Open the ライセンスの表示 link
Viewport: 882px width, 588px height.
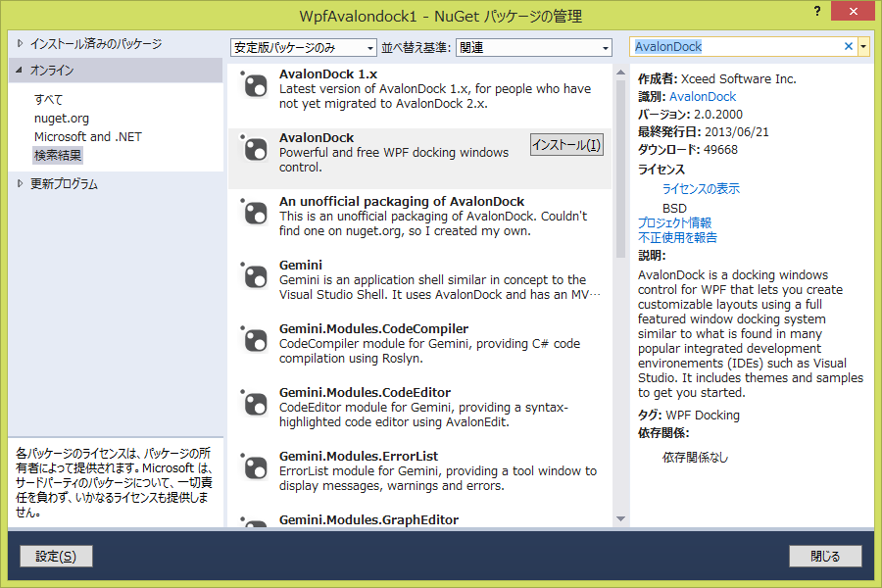click(x=701, y=188)
